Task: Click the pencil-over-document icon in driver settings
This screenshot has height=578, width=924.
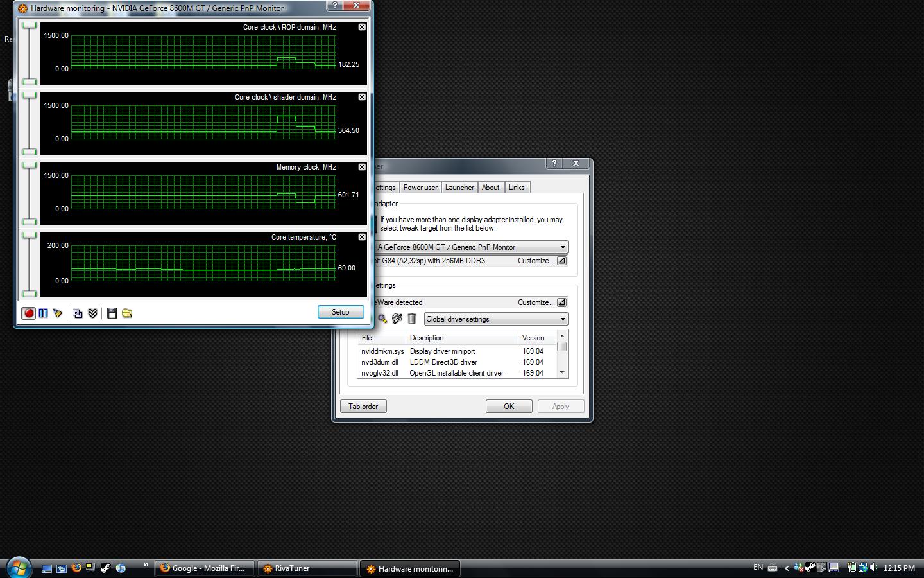Action: (x=397, y=319)
